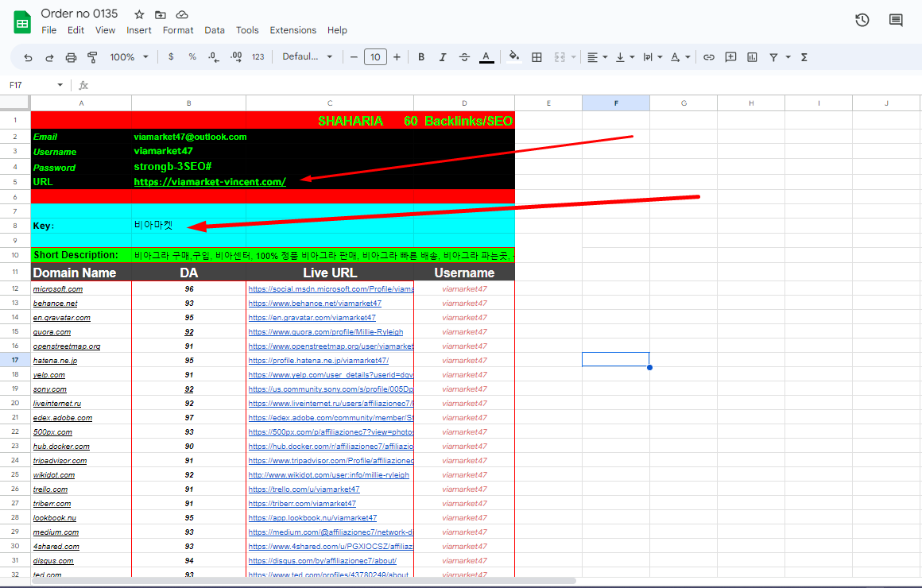
Task: Open the text color dropdown
Action: pyautogui.click(x=486, y=56)
